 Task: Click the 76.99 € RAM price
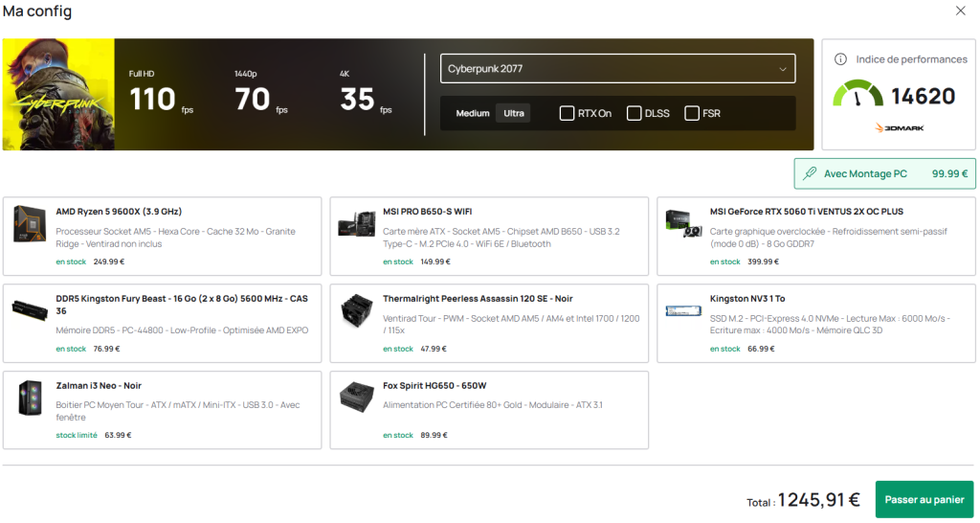tap(106, 349)
